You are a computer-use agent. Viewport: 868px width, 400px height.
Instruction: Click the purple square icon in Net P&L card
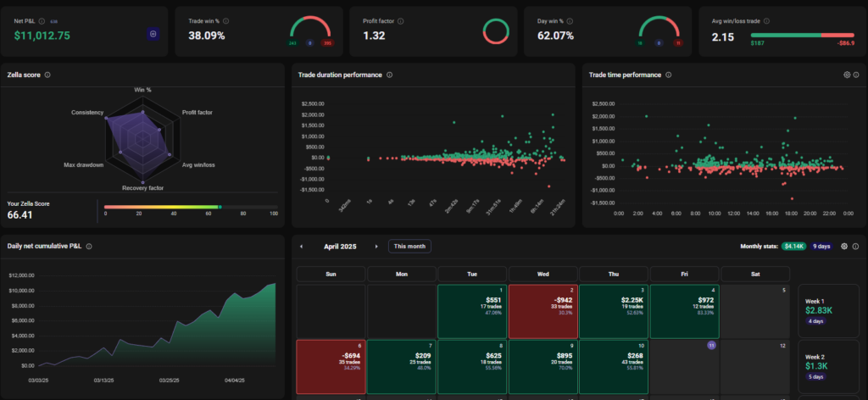pyautogui.click(x=153, y=34)
